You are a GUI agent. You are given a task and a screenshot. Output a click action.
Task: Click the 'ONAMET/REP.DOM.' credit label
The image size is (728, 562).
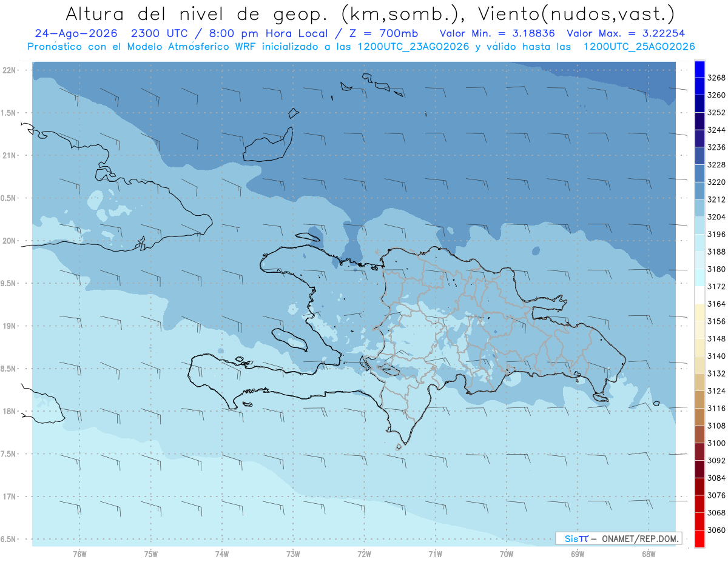tap(640, 538)
